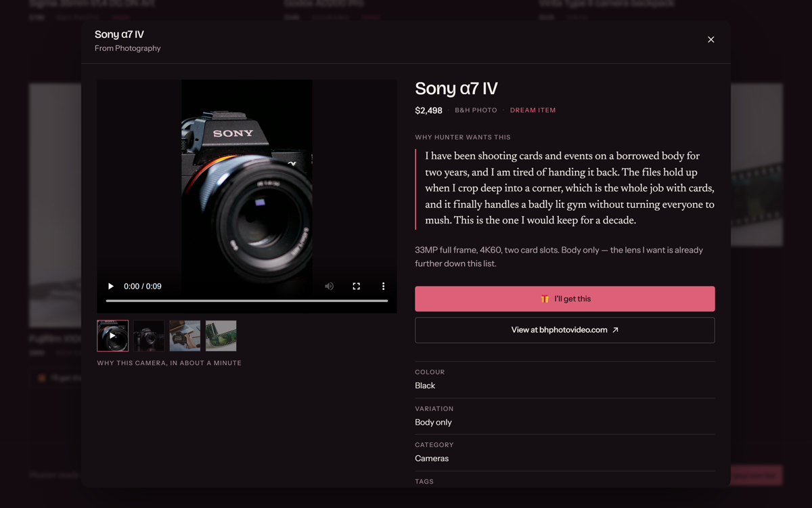812x508 pixels.
Task: Open View at bhphotovideo.com link
Action: click(x=565, y=330)
